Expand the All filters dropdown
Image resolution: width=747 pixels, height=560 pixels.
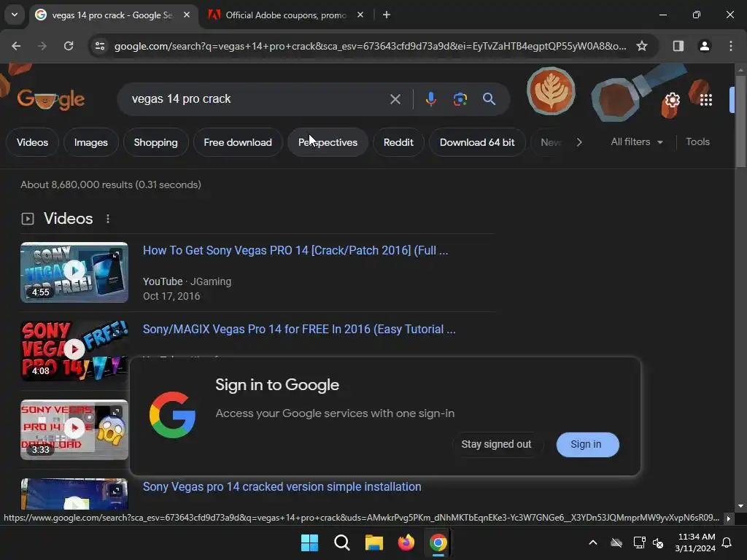(x=637, y=142)
